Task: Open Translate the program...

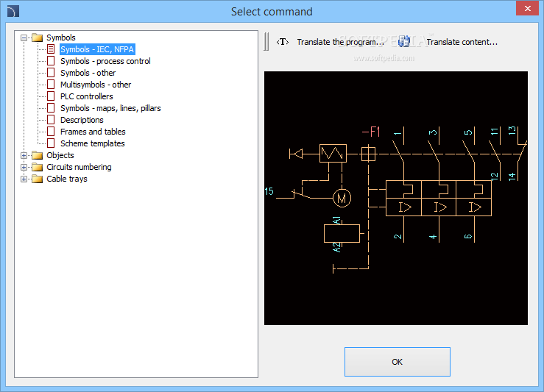Action: (x=341, y=42)
